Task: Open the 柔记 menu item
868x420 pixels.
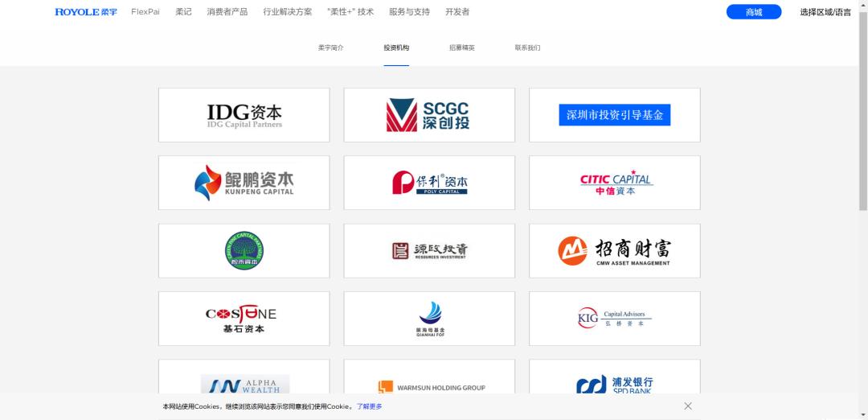Action: 184,11
